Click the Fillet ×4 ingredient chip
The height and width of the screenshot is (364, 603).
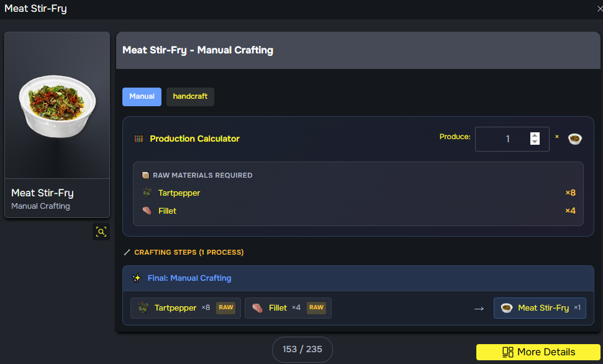(288, 308)
